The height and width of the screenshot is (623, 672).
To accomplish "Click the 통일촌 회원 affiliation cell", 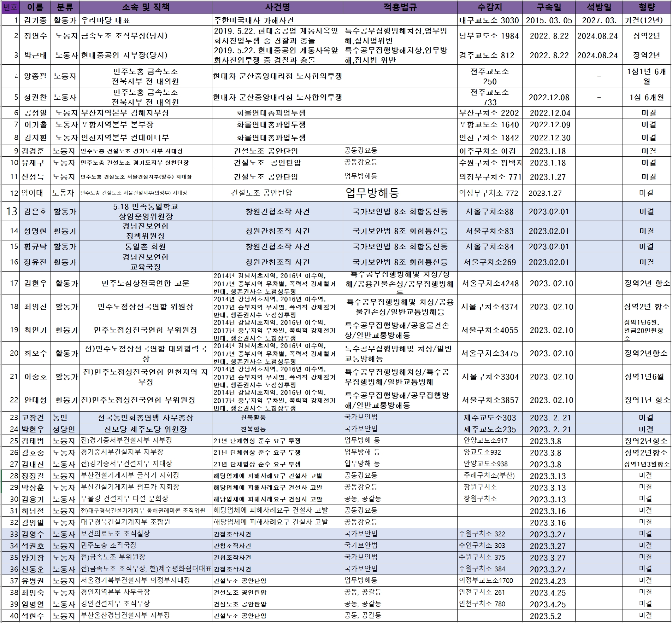I will point(145,246).
